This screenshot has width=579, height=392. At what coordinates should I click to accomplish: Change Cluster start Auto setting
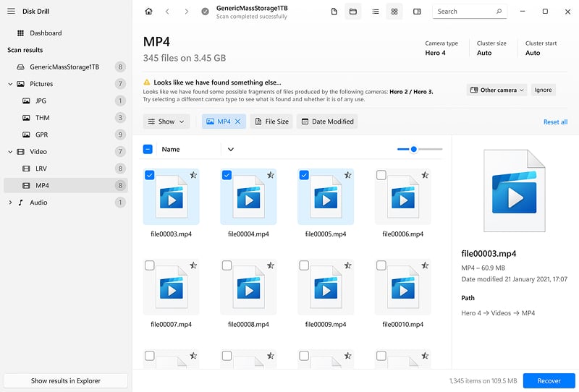click(x=541, y=48)
